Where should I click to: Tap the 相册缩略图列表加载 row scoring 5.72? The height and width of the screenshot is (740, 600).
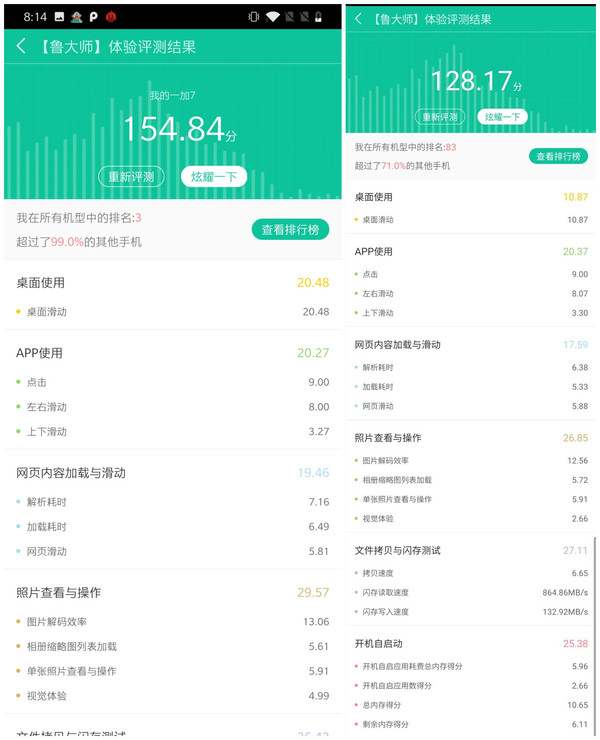471,479
